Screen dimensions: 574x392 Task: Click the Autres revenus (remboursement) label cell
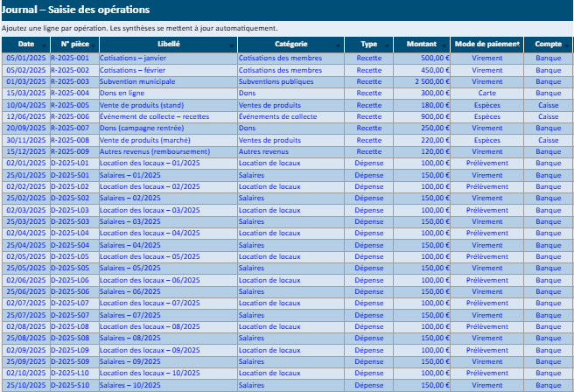(x=151, y=151)
